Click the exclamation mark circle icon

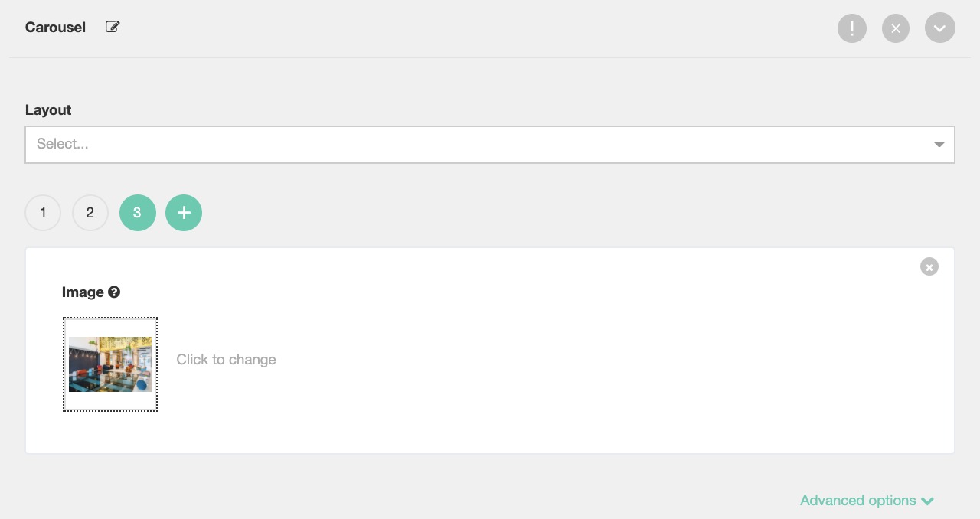click(x=851, y=29)
